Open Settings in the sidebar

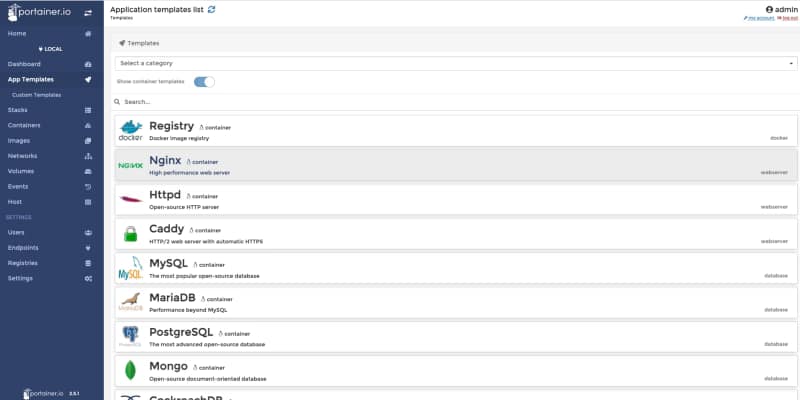click(x=20, y=278)
